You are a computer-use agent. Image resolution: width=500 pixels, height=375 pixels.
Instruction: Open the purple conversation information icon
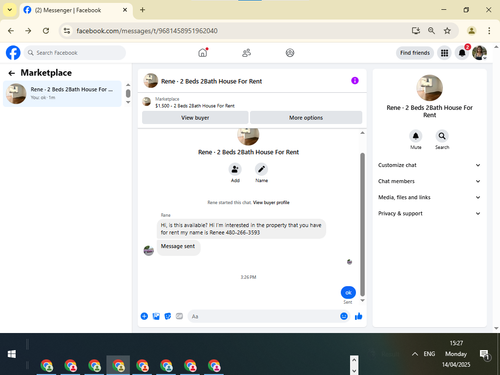coord(355,81)
